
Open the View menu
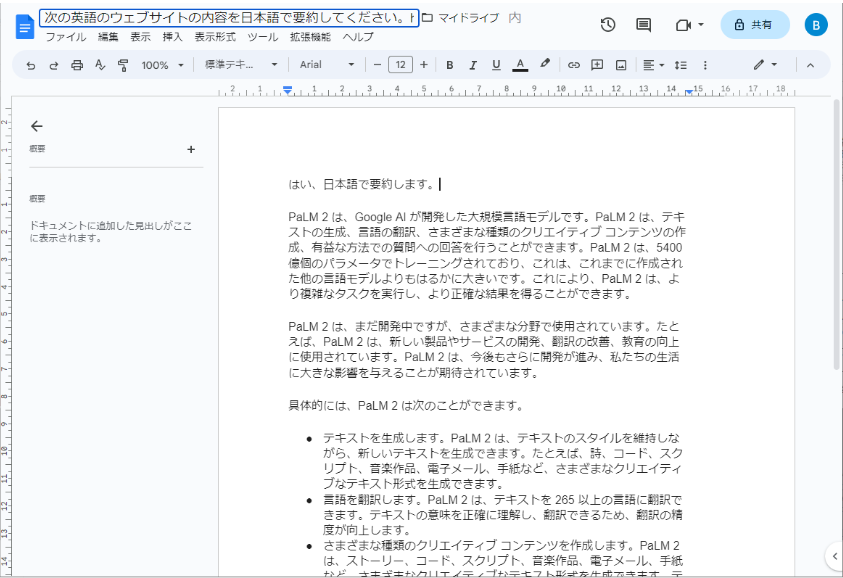pos(140,37)
